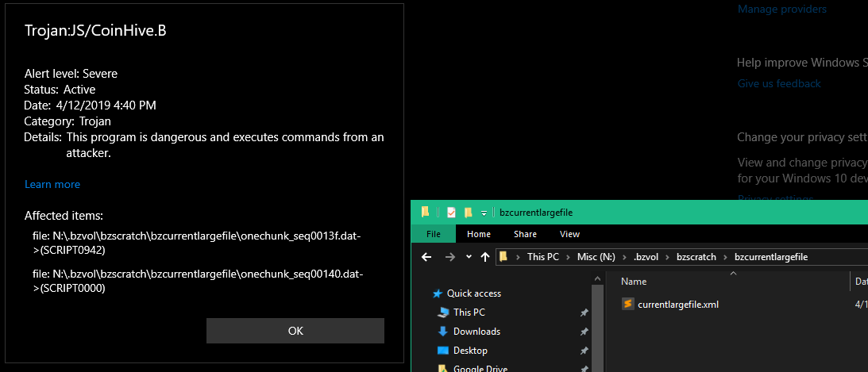Click the Status: Active line

click(60, 90)
